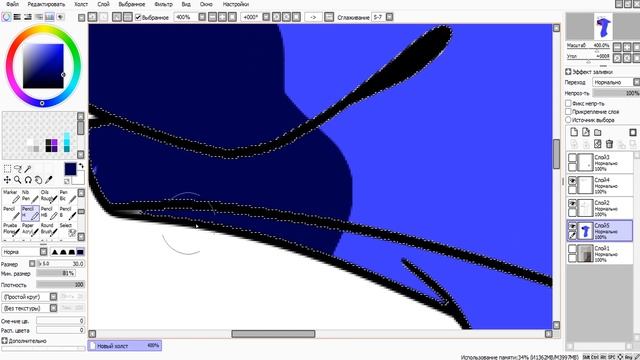The image size is (640, 360).
Task: Create a new layer folder
Action: click(598, 132)
